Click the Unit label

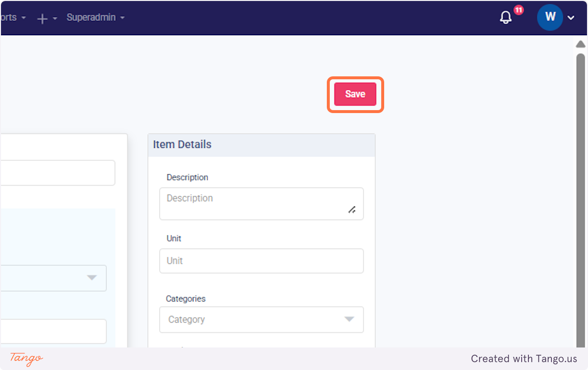pos(174,238)
